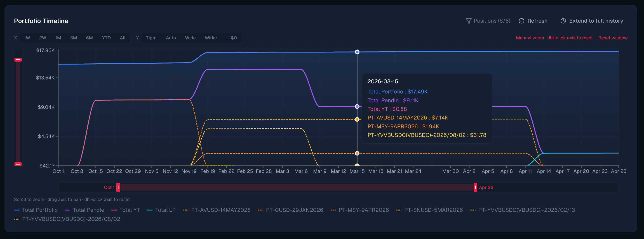Toggle Total Pendle legend series
Screen dimensions: 644x239
point(85,210)
